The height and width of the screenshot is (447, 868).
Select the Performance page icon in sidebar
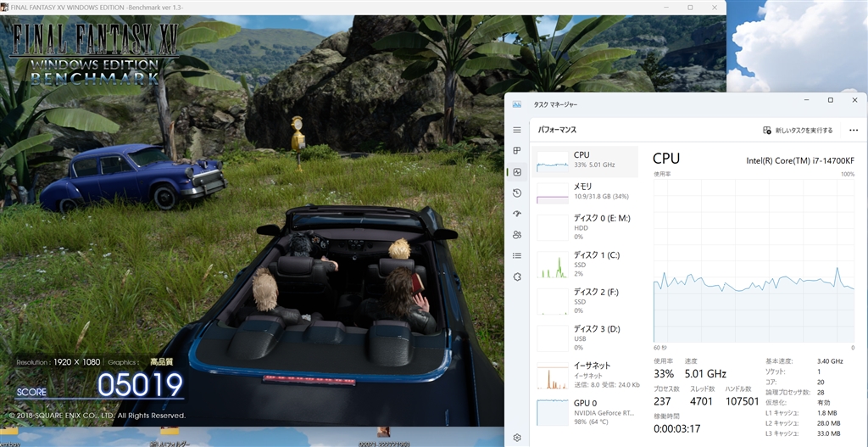point(517,171)
